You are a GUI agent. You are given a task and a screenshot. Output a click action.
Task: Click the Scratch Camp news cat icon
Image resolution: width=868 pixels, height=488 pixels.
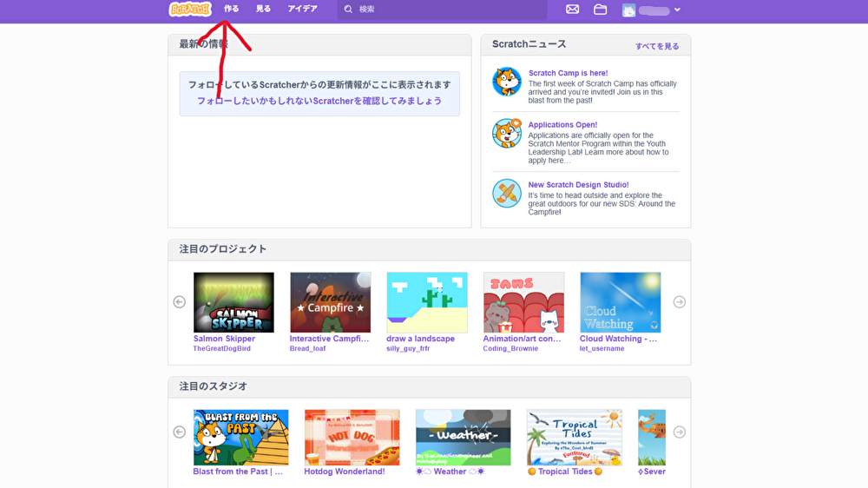[x=507, y=82]
